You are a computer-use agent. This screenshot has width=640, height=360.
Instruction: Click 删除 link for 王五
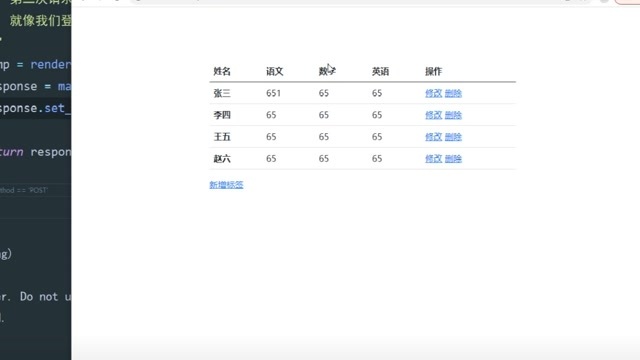pos(453,137)
